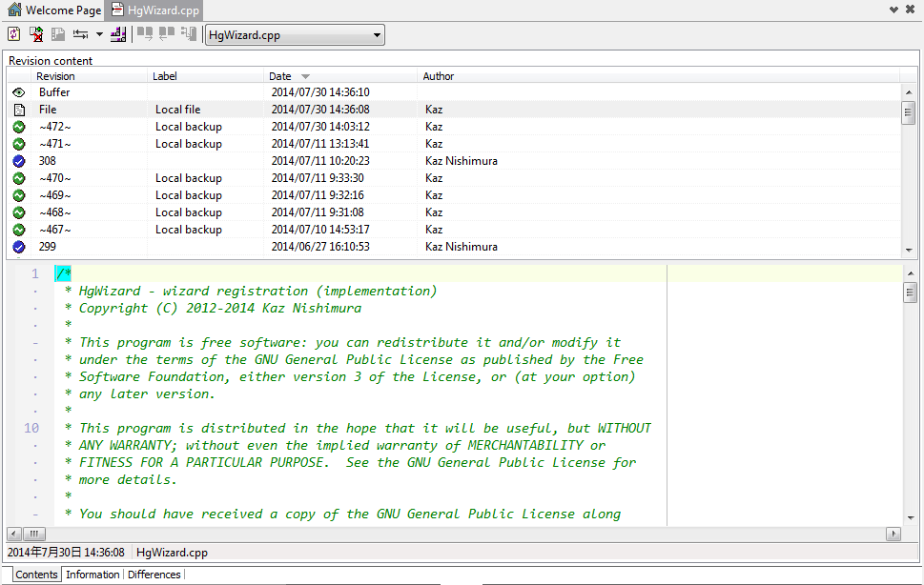This screenshot has height=585, width=924.
Task: Select the File revision entry
Action: pos(454,110)
